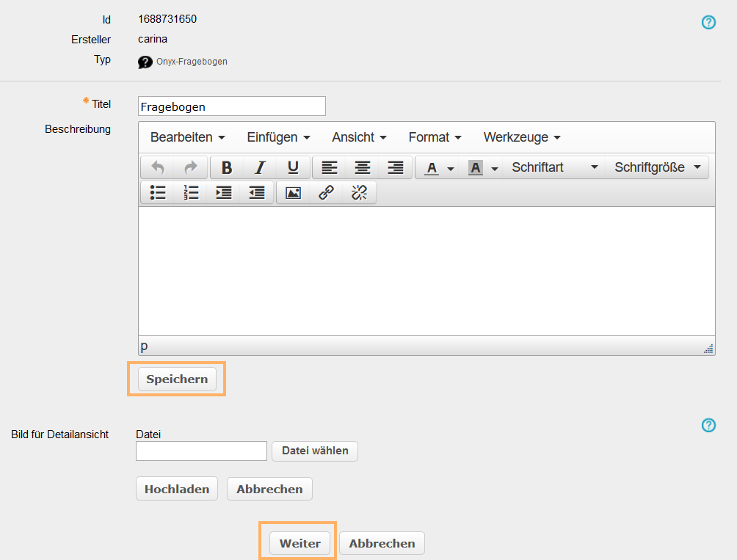Increase indent of the paragraph
Screen dimensions: 737x560
(x=224, y=192)
